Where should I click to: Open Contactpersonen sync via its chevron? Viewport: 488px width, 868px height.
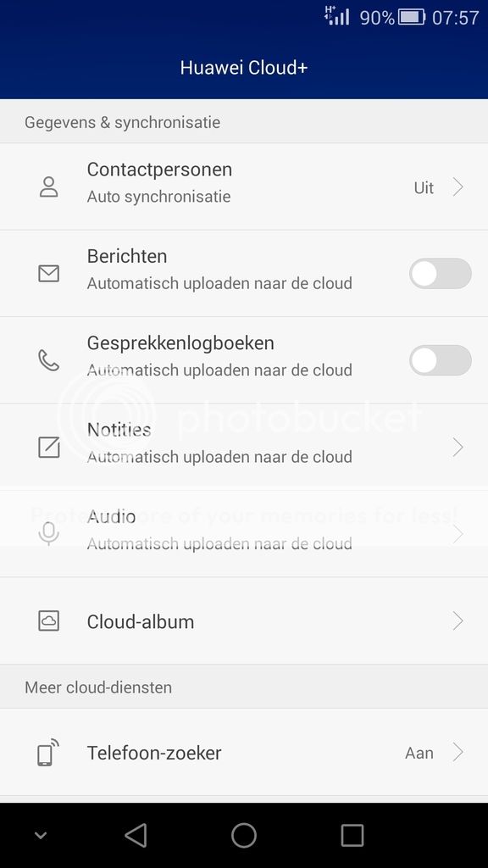click(457, 187)
